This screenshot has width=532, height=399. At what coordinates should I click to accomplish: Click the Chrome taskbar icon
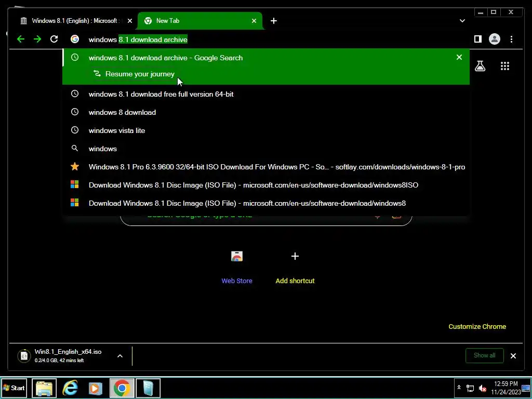tap(122, 388)
